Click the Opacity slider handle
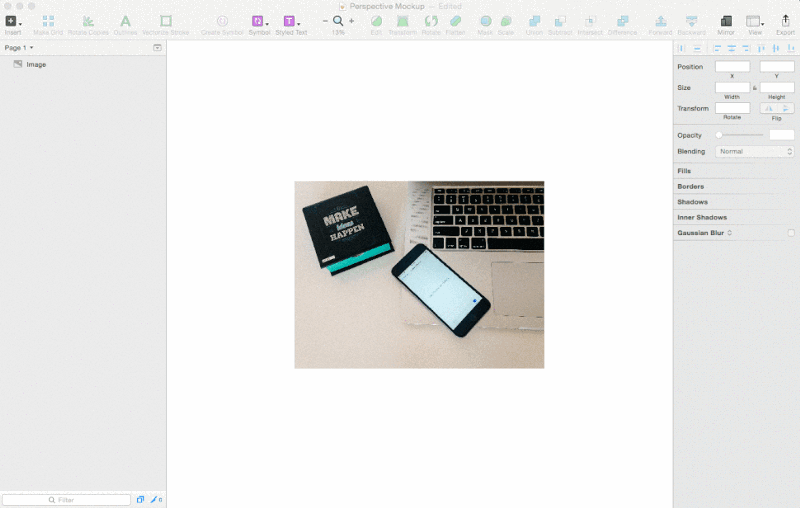This screenshot has width=800, height=508. click(719, 135)
